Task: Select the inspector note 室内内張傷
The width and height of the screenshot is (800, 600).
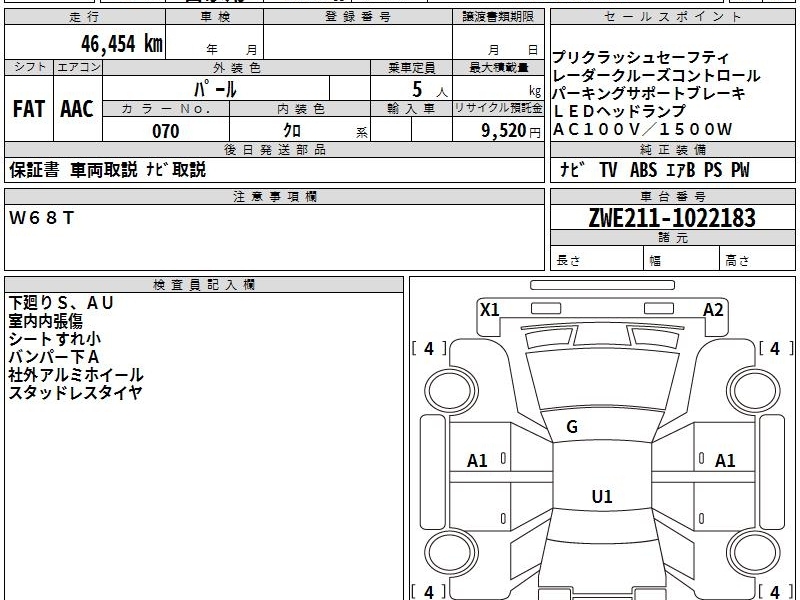Action: [45, 321]
